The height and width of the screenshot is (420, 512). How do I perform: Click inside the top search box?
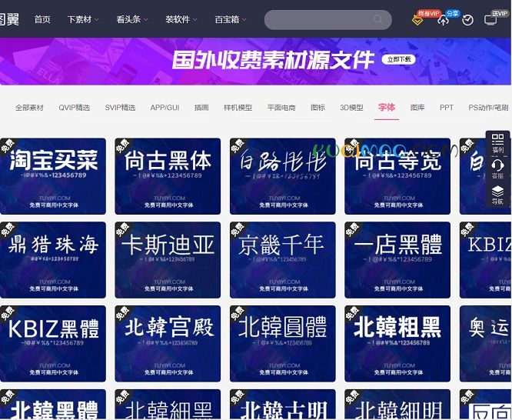[x=319, y=20]
